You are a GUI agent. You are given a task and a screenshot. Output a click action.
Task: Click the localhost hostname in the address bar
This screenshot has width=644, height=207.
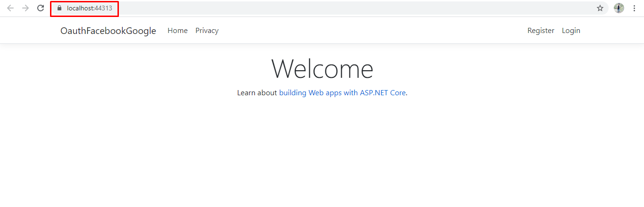pos(80,8)
